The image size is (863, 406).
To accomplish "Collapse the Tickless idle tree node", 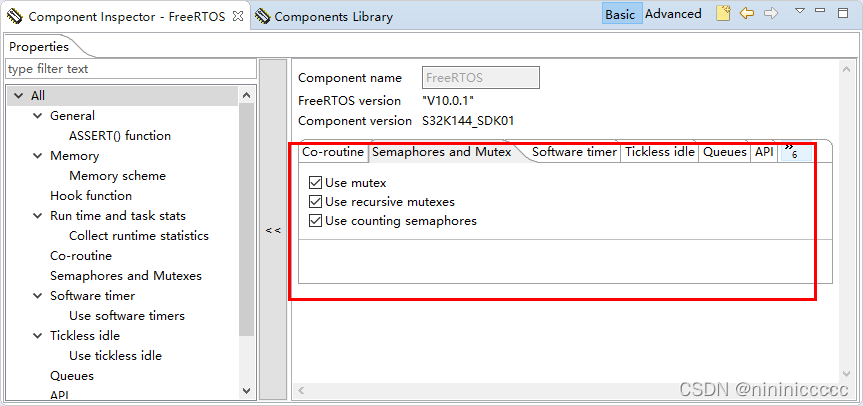I will [37, 336].
